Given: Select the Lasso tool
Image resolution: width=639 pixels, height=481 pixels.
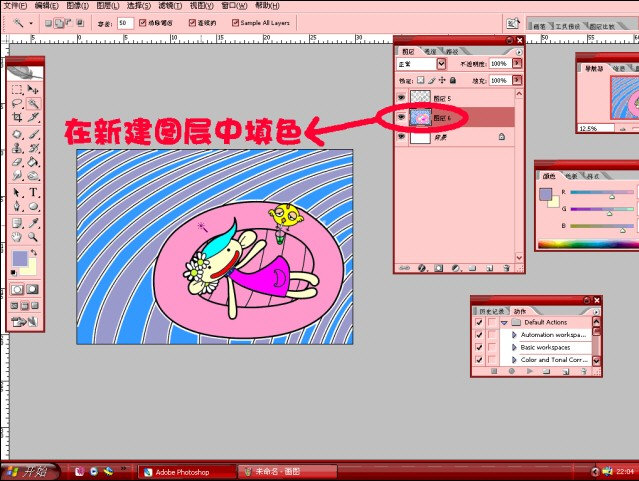Looking at the screenshot, I should coord(17,104).
